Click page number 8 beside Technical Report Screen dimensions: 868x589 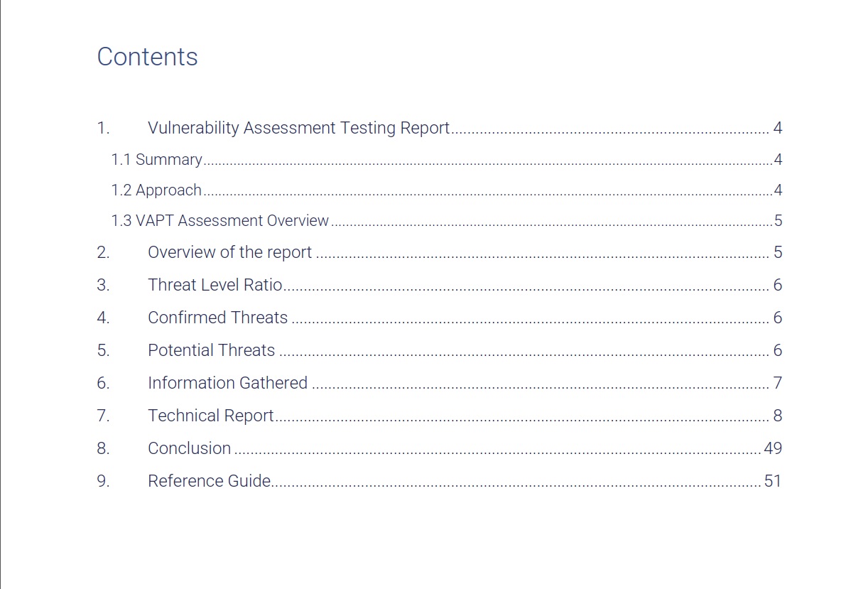(x=778, y=416)
